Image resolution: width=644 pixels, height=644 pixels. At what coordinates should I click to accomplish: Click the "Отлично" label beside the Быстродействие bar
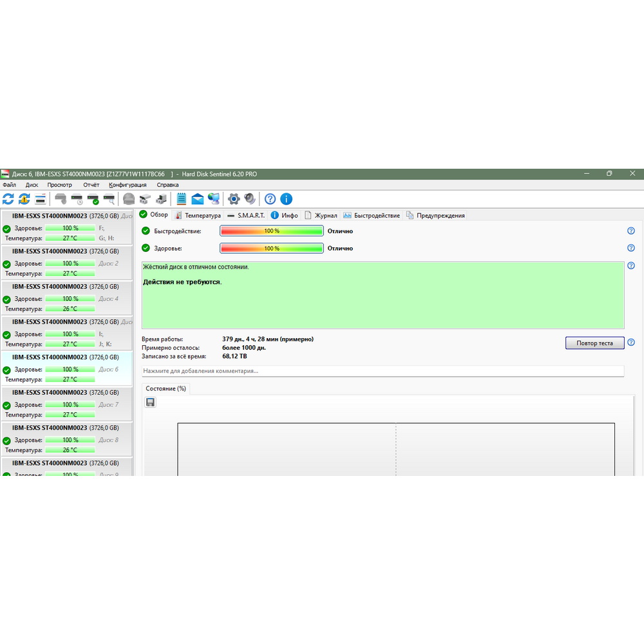340,231
